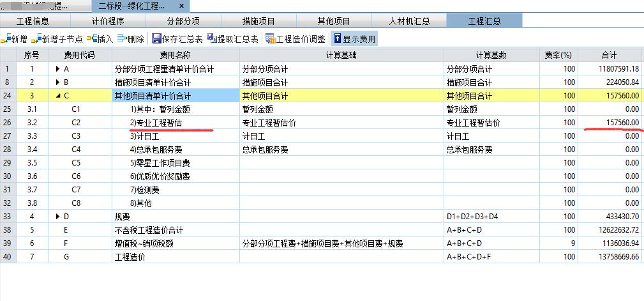
Task: Open the 工程信息 tab
Action: point(33,21)
